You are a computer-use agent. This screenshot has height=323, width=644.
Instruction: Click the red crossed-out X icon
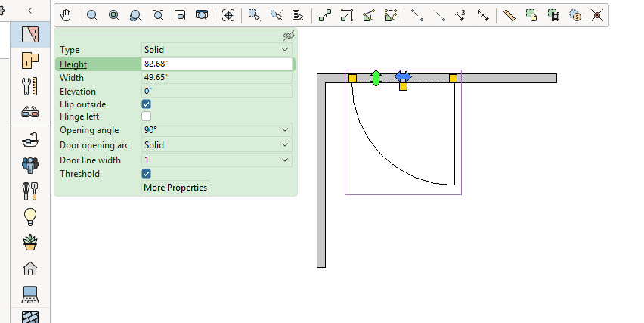pyautogui.click(x=597, y=15)
